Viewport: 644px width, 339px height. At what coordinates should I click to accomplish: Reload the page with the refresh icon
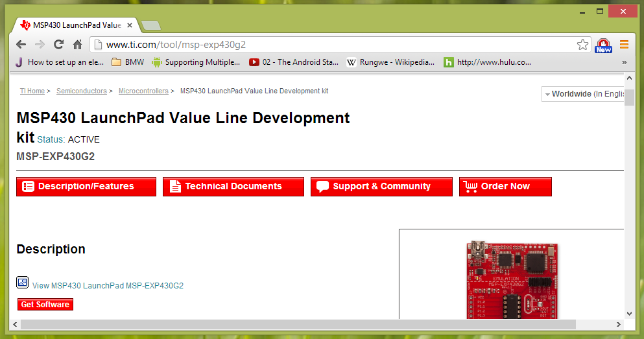59,44
